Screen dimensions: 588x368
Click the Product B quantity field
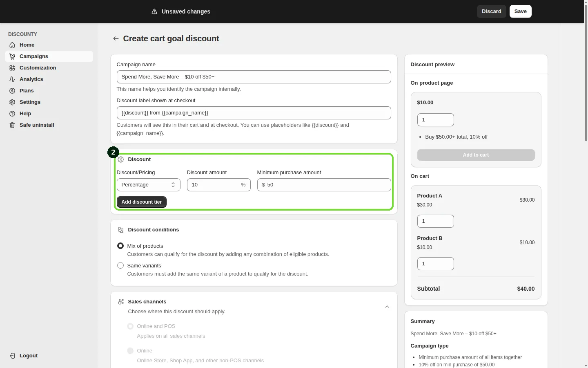coord(436,264)
